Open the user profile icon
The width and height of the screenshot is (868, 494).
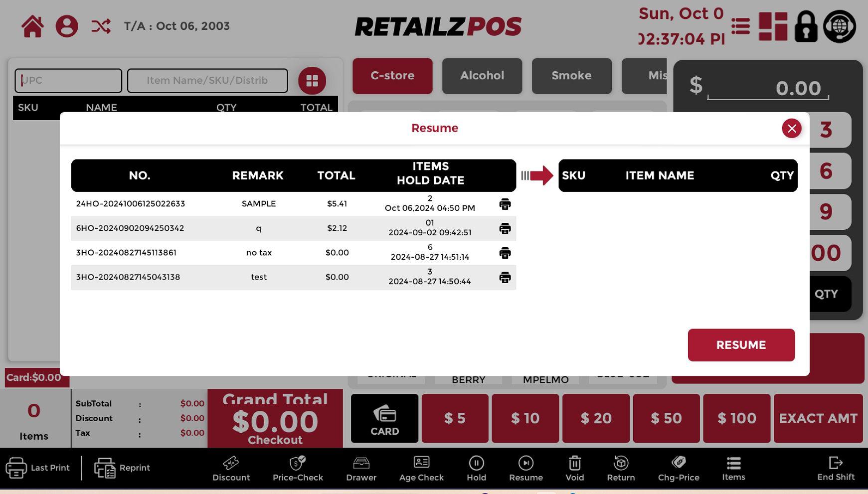pyautogui.click(x=67, y=26)
